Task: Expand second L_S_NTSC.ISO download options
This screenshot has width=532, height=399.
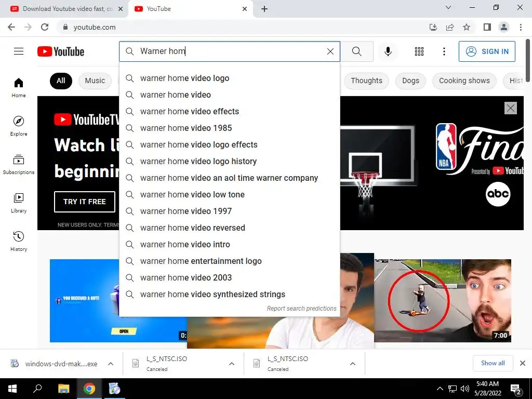Action: (x=353, y=364)
